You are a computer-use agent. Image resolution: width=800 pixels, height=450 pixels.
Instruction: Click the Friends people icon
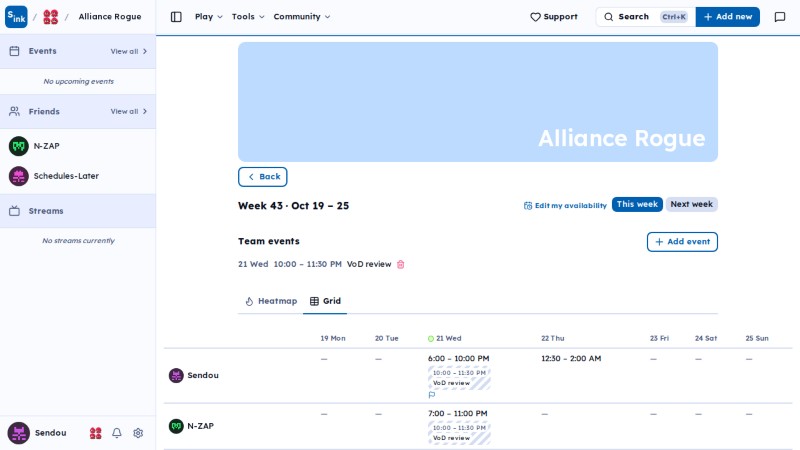click(x=14, y=111)
